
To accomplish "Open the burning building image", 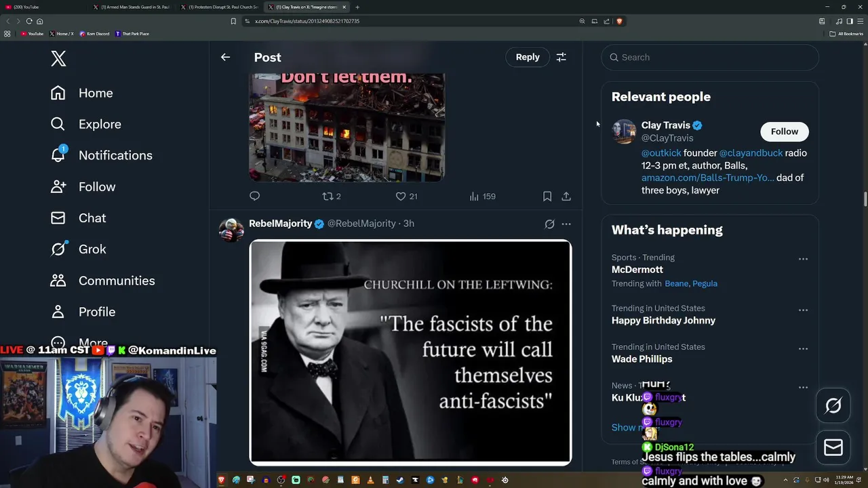I will pos(347,127).
